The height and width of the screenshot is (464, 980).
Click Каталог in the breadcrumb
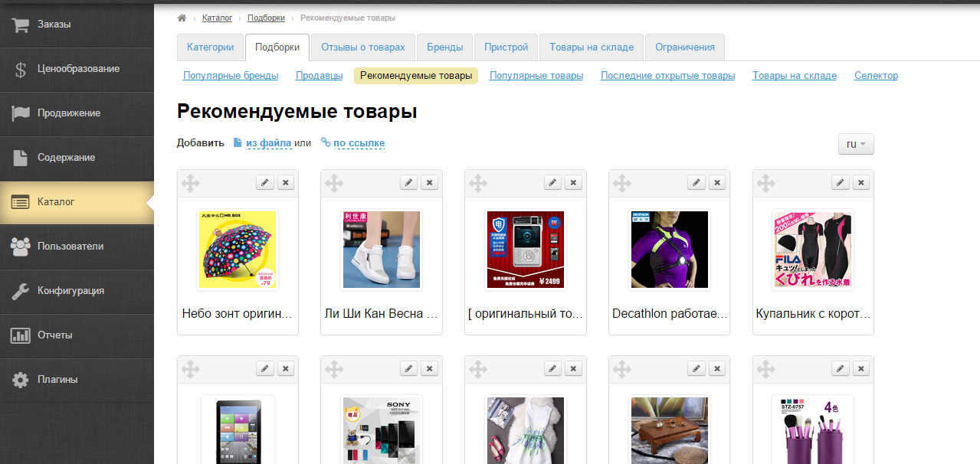218,18
